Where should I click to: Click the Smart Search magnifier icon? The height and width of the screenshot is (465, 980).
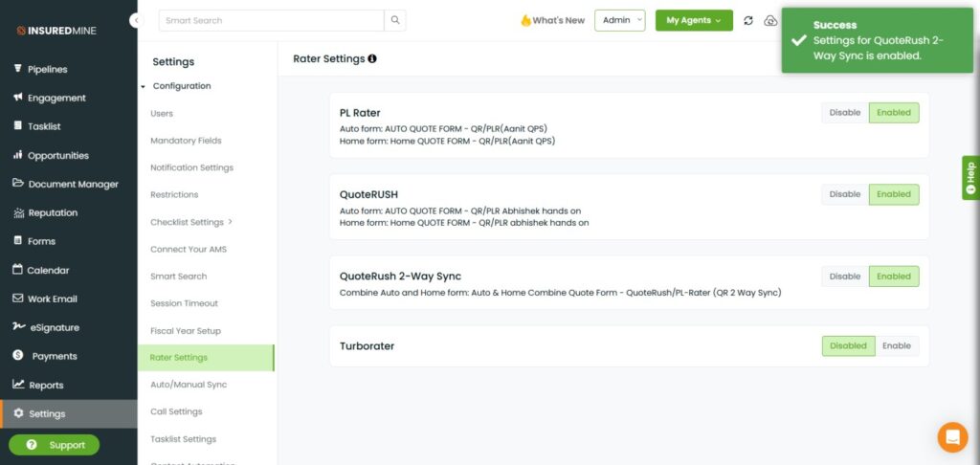point(395,20)
